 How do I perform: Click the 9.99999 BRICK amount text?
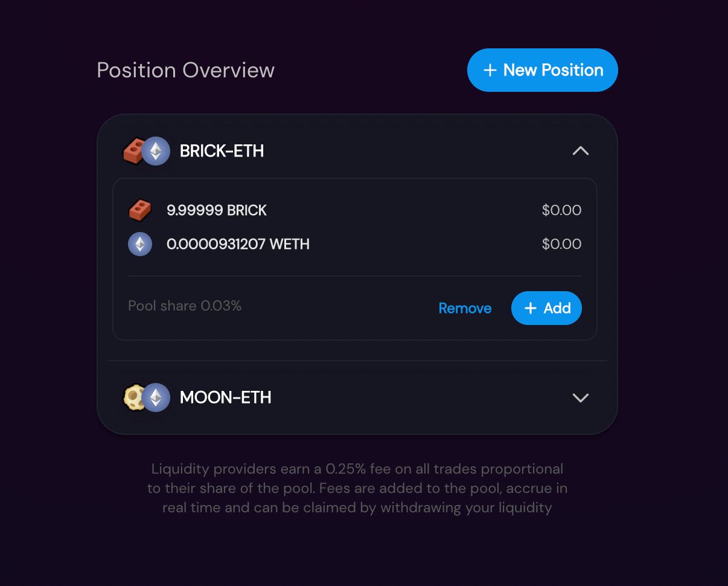coord(217,210)
